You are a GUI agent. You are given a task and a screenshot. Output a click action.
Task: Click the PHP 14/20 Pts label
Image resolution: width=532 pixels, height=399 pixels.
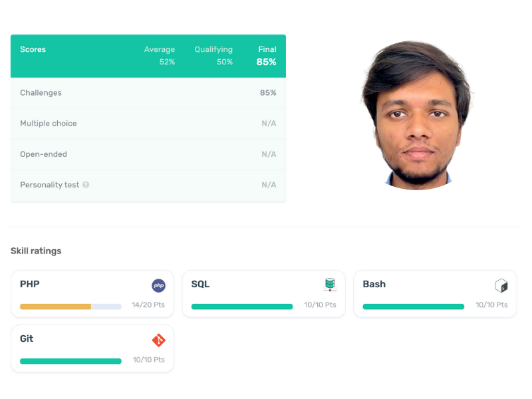tap(148, 305)
